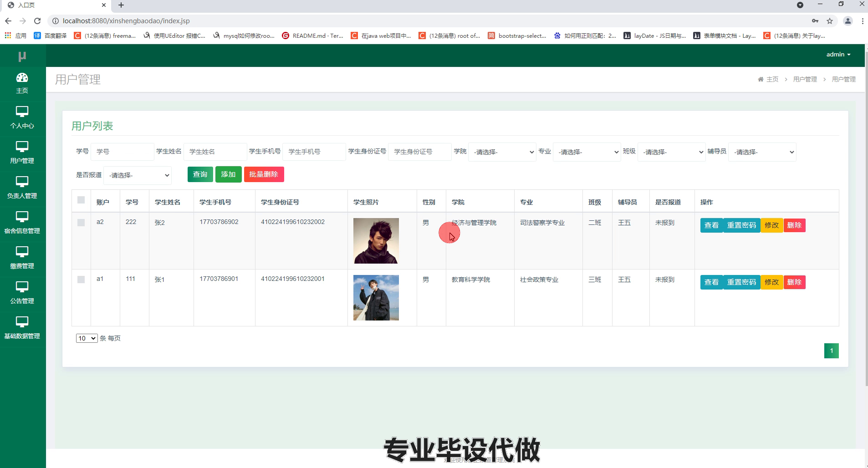
Task: Open layDate bookmark
Action: (x=655, y=36)
